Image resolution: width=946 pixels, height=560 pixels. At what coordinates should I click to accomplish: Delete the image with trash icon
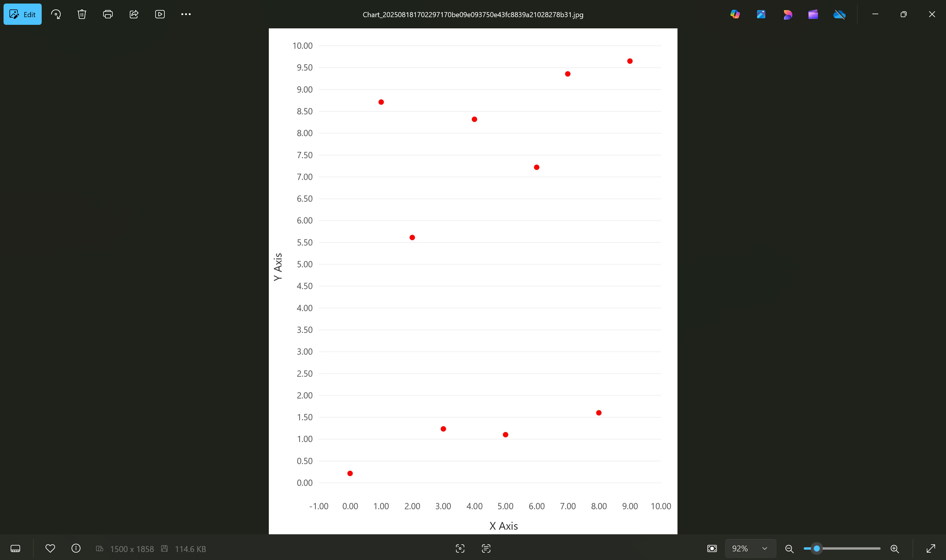[82, 14]
